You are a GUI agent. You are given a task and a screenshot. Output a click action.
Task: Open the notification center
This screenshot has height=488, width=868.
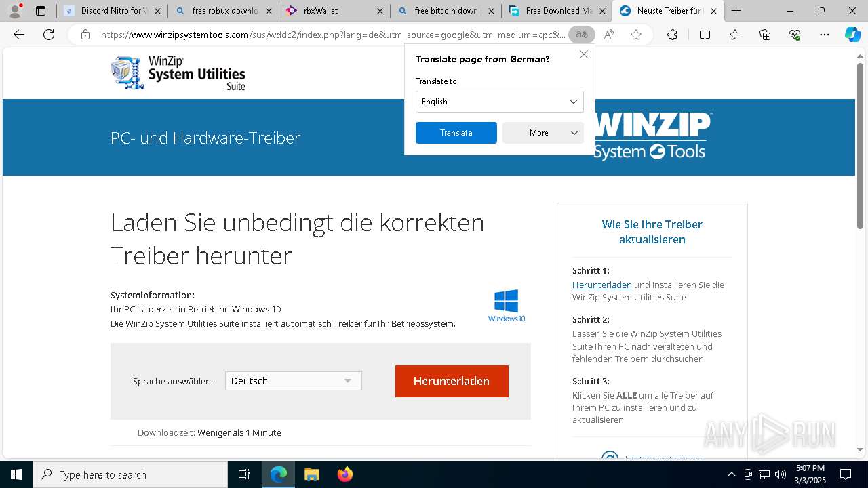(846, 474)
